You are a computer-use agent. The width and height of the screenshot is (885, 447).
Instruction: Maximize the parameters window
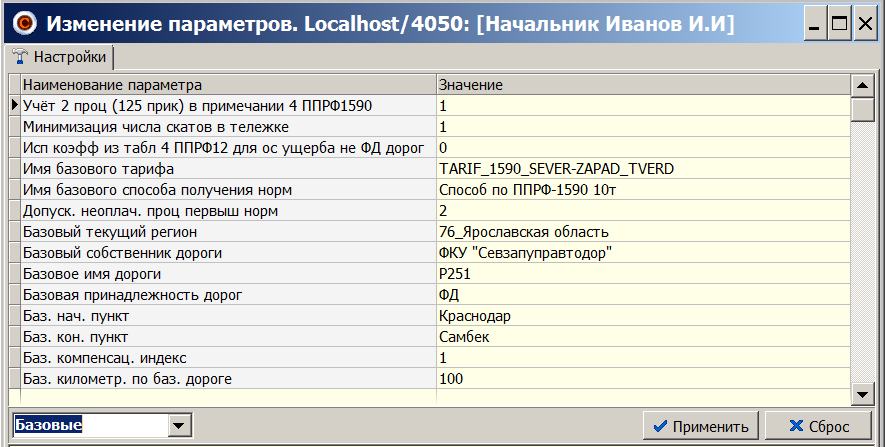(839, 24)
